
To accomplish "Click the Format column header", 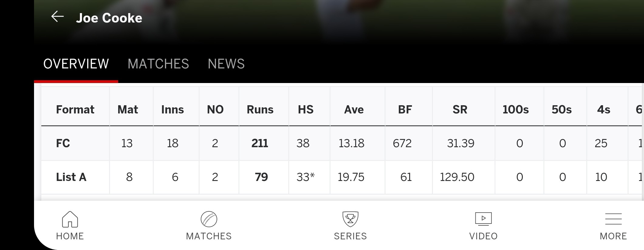I will (x=75, y=109).
